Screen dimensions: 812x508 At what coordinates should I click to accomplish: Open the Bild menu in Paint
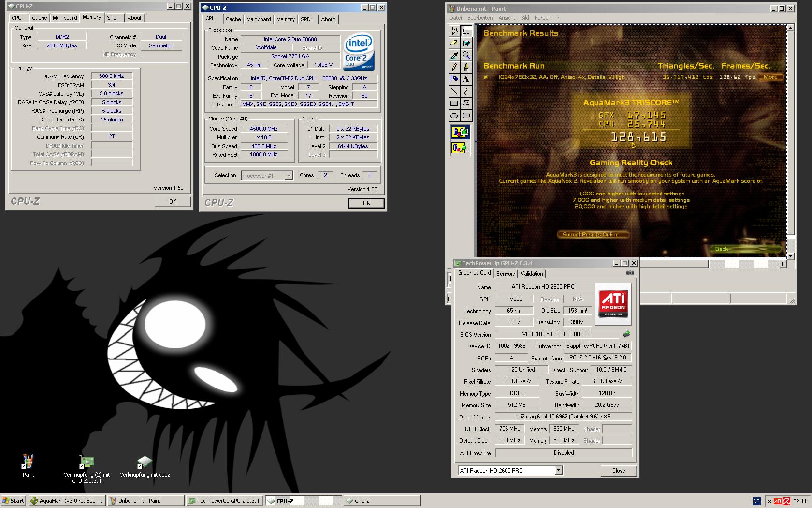coord(525,18)
